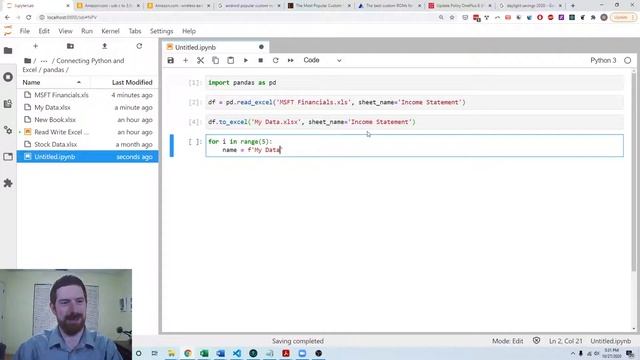Open Visual Studio Code from taskbar

(237, 353)
